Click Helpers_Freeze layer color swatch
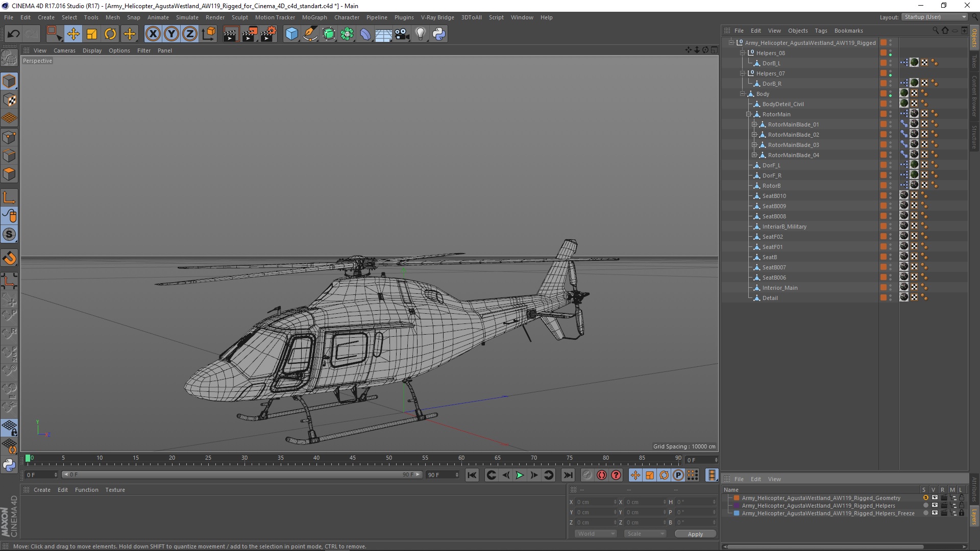 [x=737, y=513]
